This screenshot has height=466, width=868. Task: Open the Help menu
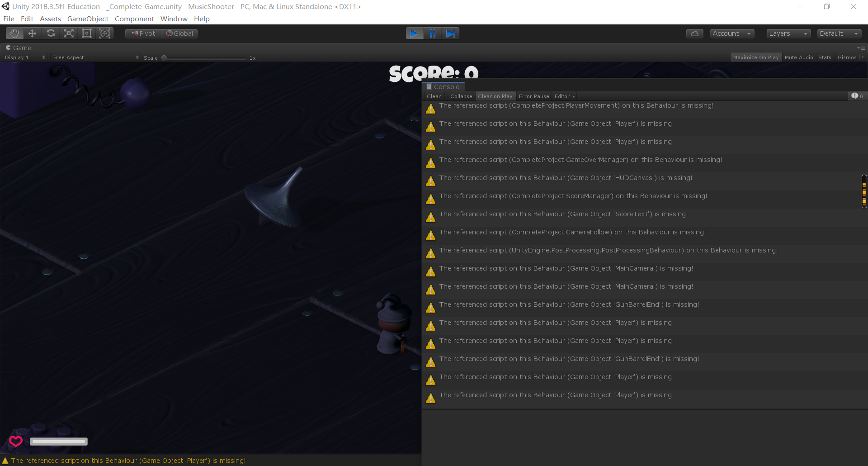point(202,19)
